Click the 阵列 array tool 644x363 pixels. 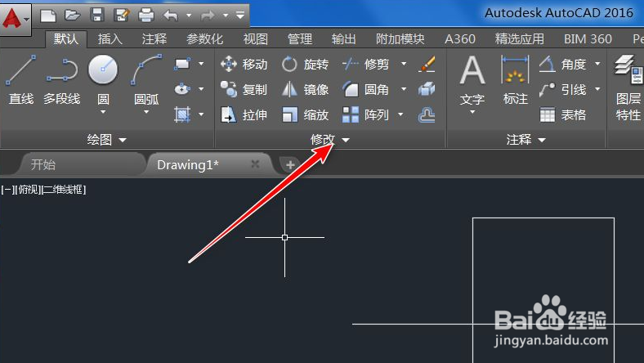click(365, 114)
